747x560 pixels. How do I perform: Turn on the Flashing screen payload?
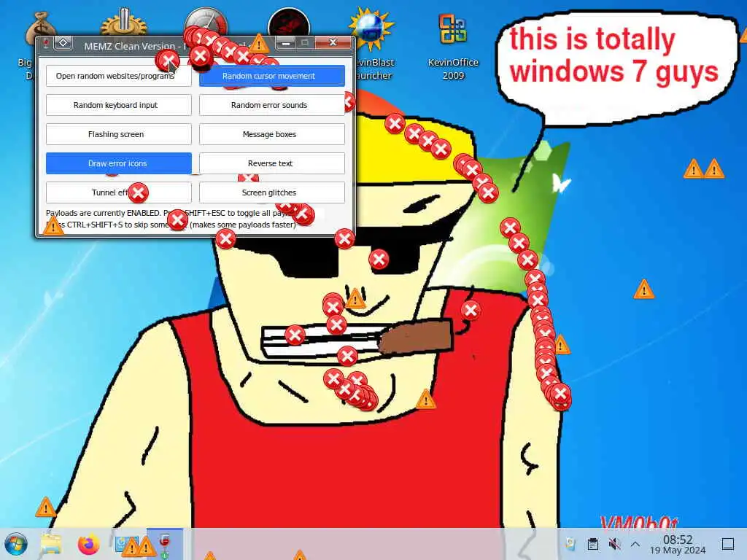coord(119,134)
